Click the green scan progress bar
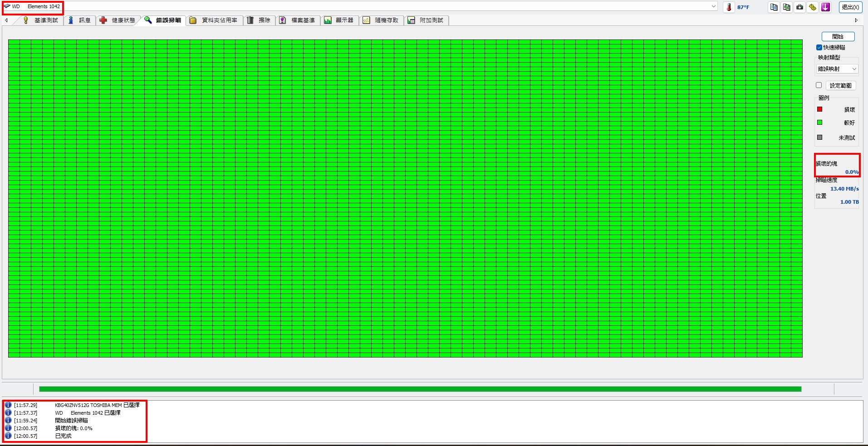The height and width of the screenshot is (446, 868). [420, 389]
